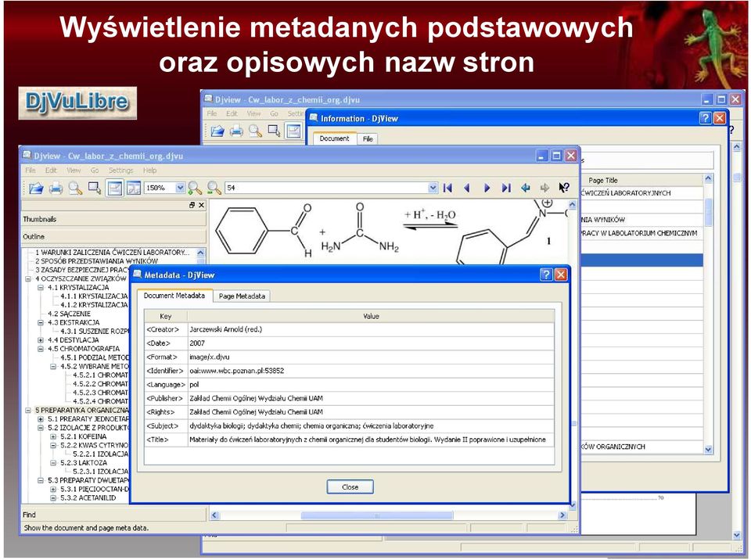Screen dimensions: 751x560
Task: Toggle continuous layout in front Djview toolbar
Action: (114, 188)
